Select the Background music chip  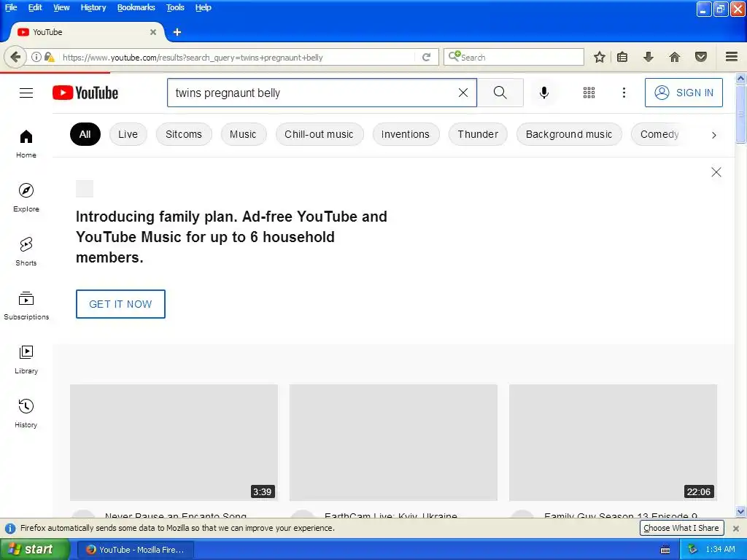pyautogui.click(x=569, y=134)
